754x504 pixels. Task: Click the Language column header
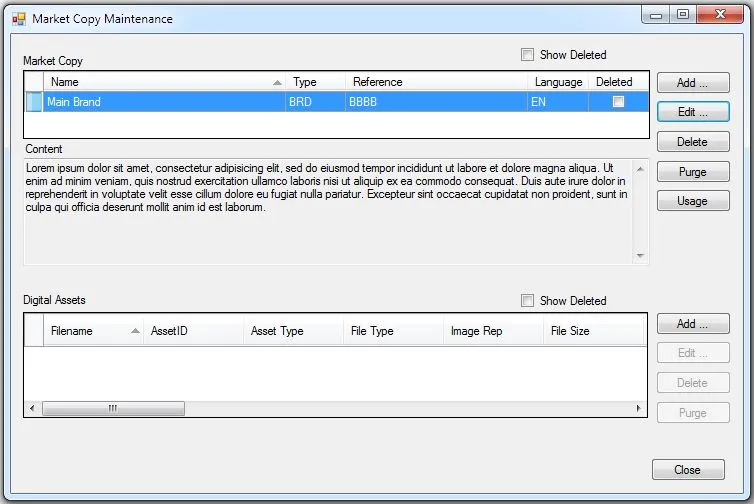click(558, 82)
